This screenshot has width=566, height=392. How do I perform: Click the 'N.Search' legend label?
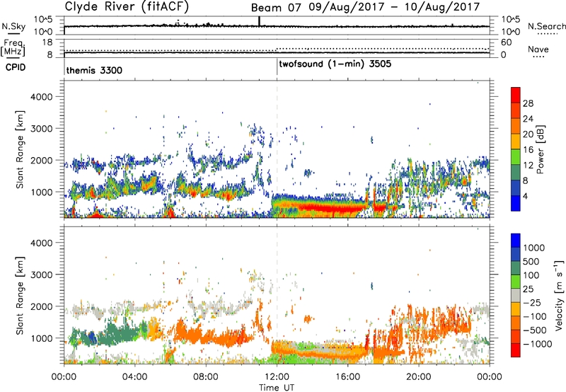tap(546, 26)
